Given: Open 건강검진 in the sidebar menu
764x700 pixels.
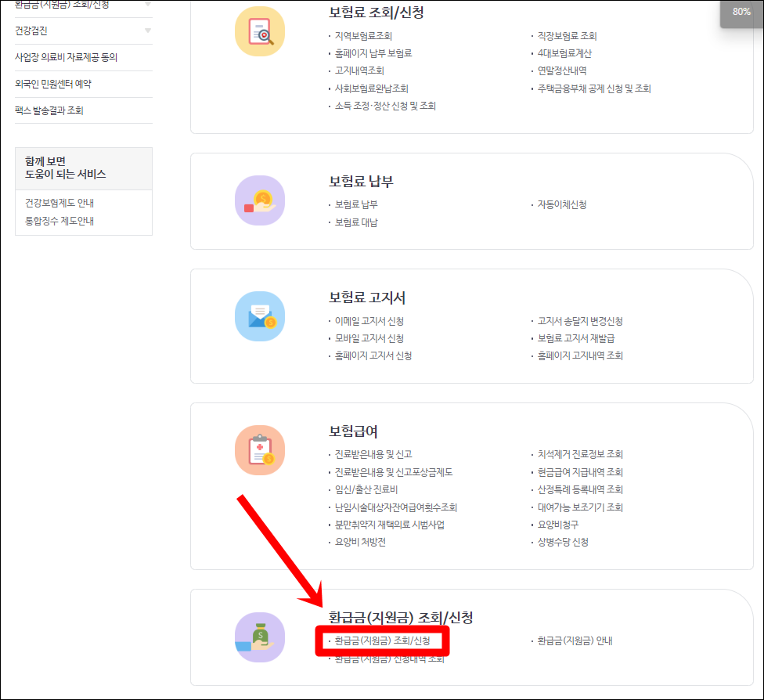Looking at the screenshot, I should (x=31, y=31).
